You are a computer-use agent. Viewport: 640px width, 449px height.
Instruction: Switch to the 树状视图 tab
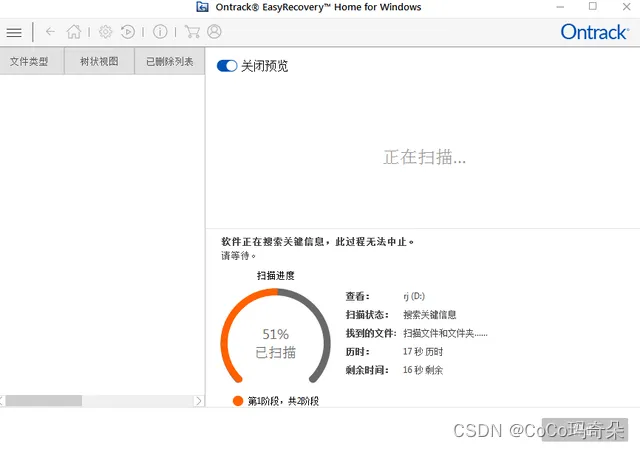(99, 61)
